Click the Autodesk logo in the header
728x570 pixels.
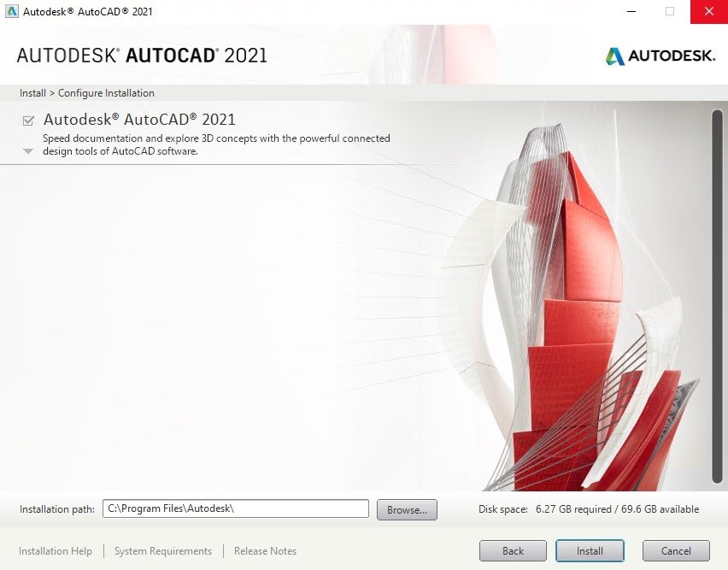[x=660, y=56]
